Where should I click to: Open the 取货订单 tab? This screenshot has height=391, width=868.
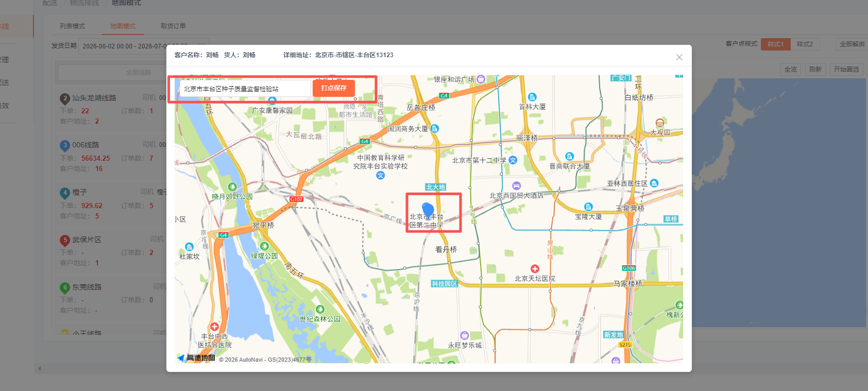point(173,26)
